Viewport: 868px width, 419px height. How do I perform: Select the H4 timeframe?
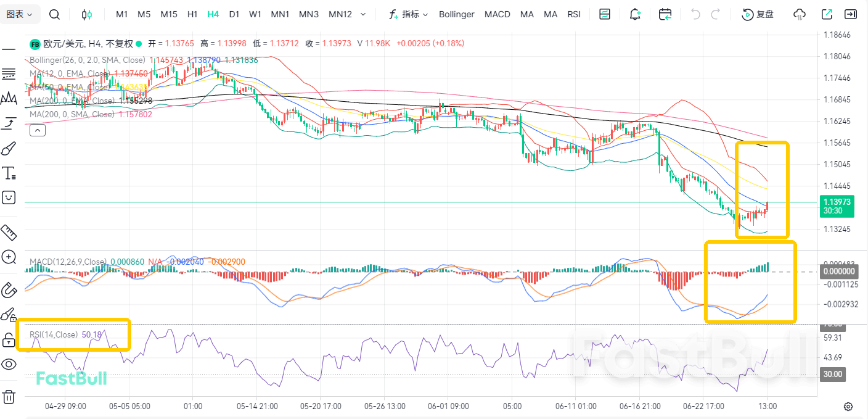(x=213, y=14)
